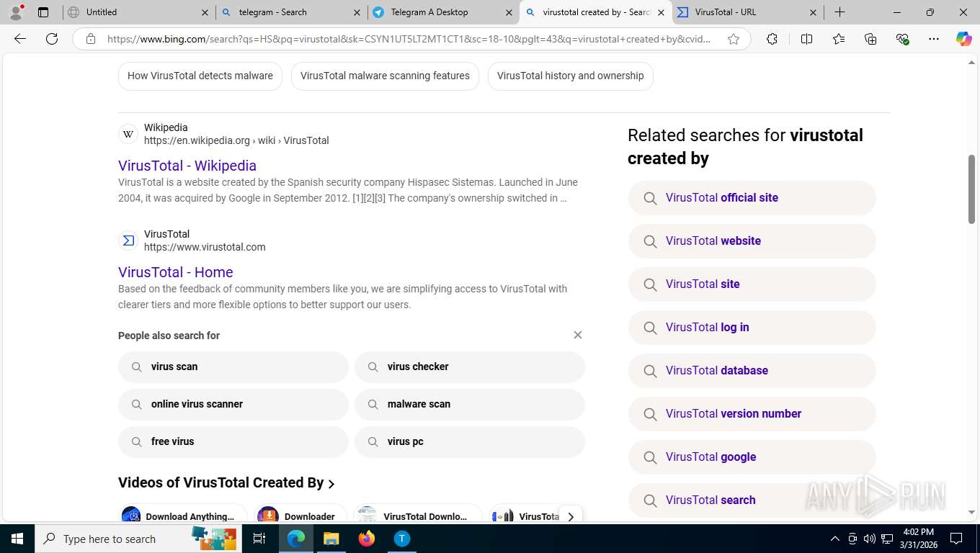Image resolution: width=980 pixels, height=553 pixels.
Task: Open Split screen icon in toolbar
Action: pyautogui.click(x=807, y=39)
